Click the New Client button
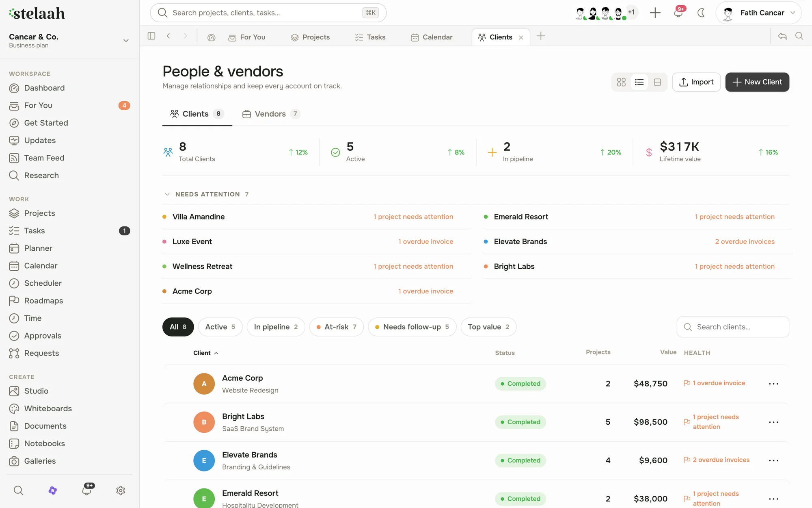The height and width of the screenshot is (508, 812). click(757, 82)
